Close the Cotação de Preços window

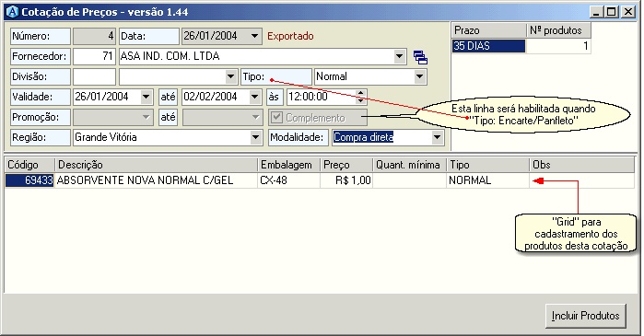[628, 12]
